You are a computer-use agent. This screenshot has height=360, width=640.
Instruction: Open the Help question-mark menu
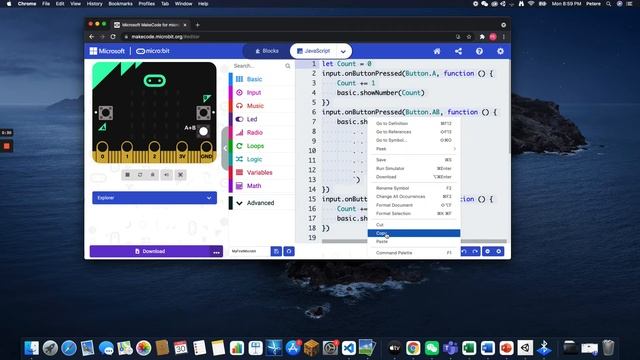point(479,51)
